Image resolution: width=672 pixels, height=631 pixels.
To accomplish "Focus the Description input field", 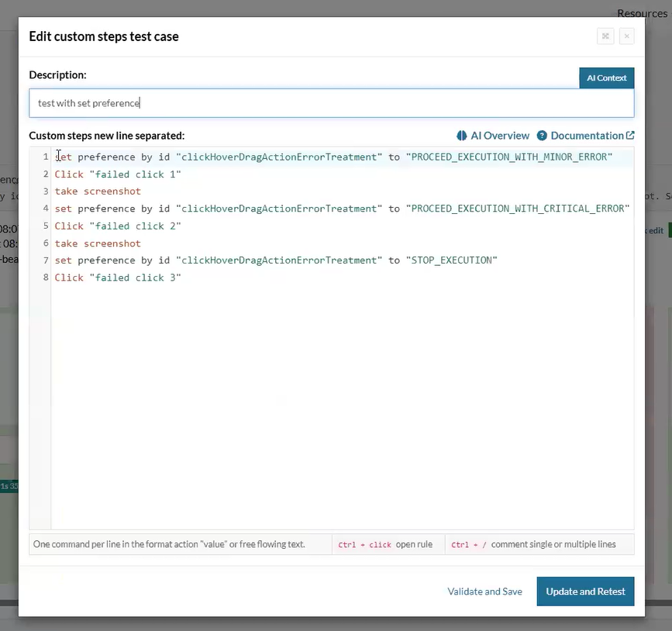I will [331, 103].
